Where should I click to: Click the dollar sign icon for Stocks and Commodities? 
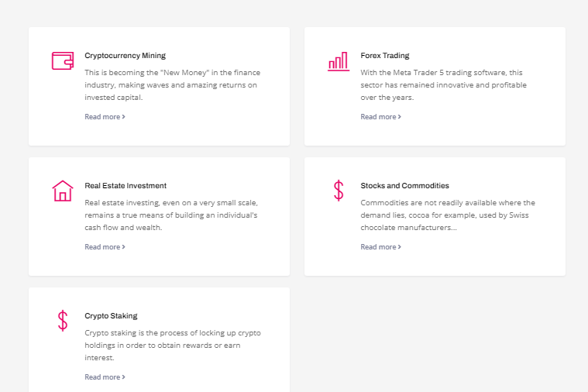[x=339, y=191]
